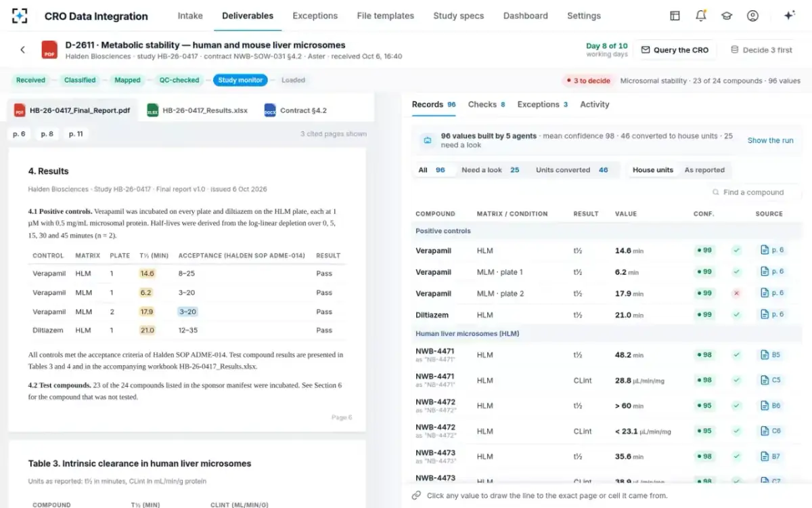Switch to the Activity tab
Image resolution: width=812 pixels, height=508 pixels.
coord(595,104)
